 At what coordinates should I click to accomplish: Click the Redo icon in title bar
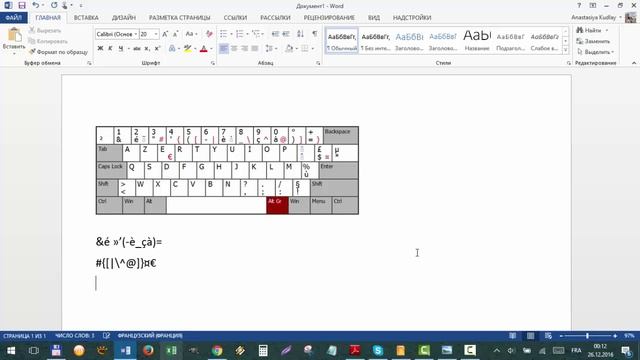coord(54,6)
